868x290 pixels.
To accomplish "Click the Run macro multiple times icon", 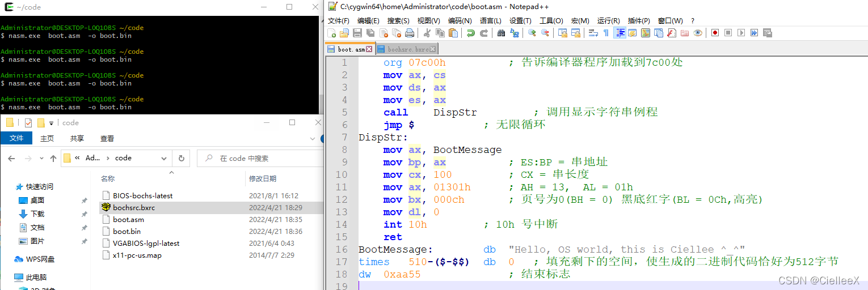I will pyautogui.click(x=754, y=33).
